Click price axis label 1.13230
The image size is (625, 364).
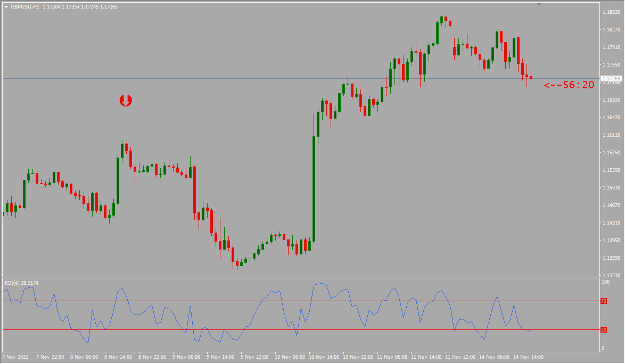point(612,275)
